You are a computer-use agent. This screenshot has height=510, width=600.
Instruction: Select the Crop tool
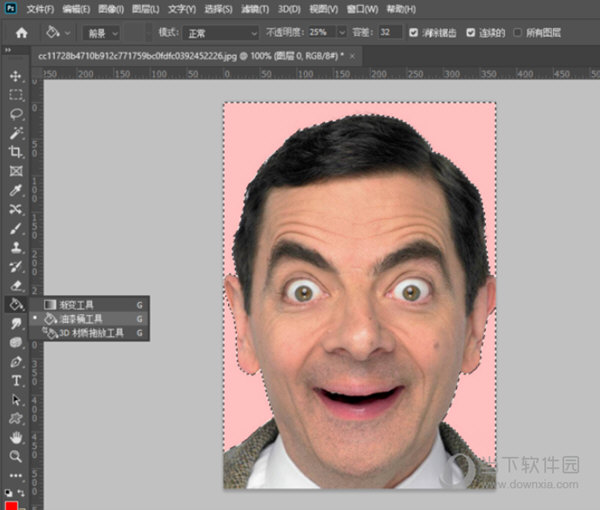[x=16, y=152]
